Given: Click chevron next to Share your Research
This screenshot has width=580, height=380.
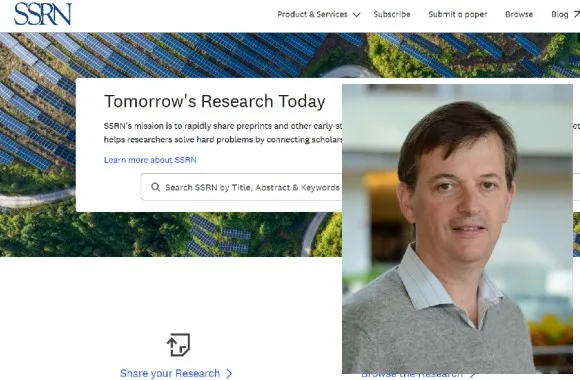Looking at the screenshot, I should (229, 373).
